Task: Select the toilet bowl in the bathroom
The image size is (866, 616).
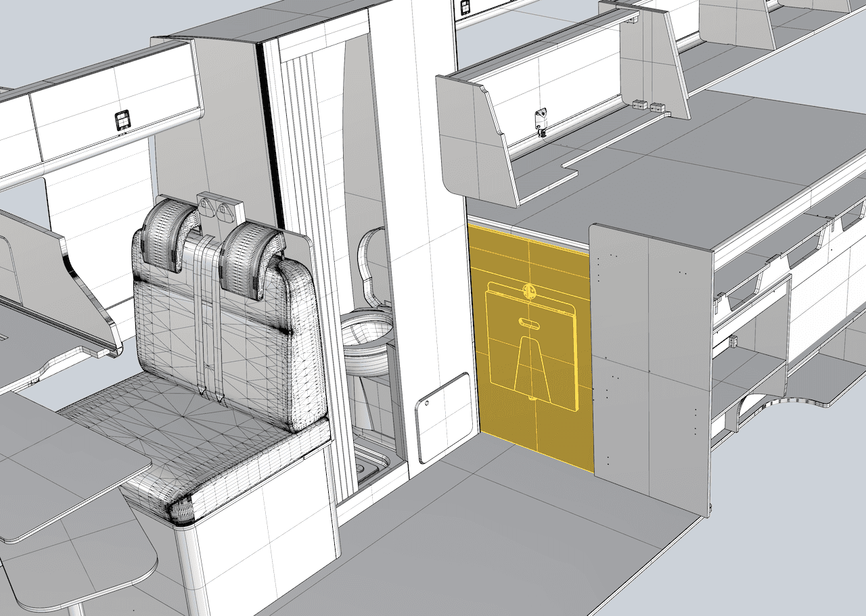Action: 366,342
